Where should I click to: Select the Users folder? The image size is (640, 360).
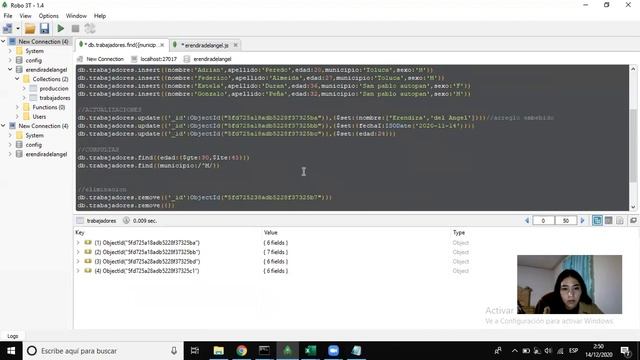coord(39,117)
